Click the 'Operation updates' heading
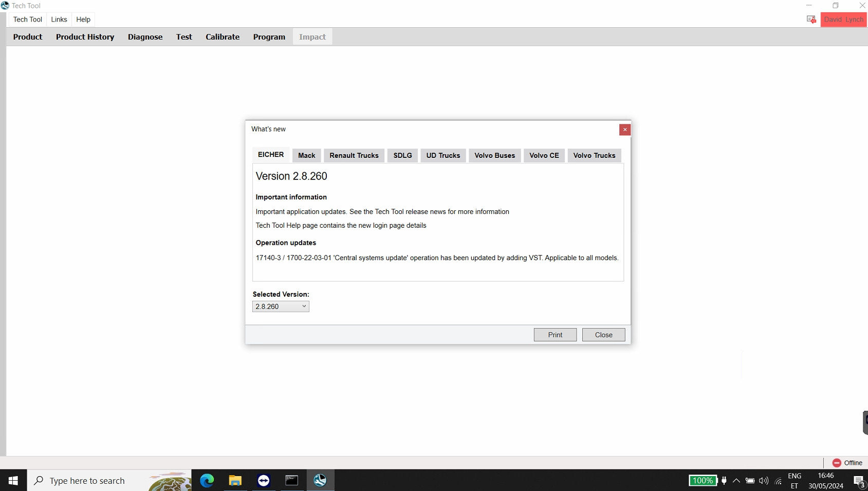 [x=286, y=243]
